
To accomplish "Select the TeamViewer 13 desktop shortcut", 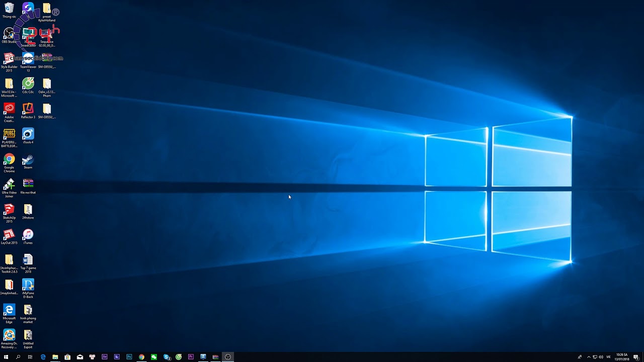I will [28, 63].
